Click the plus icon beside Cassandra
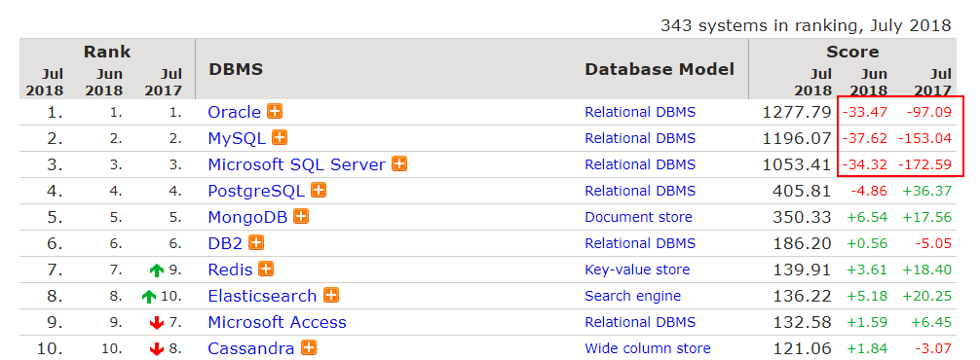Viewport: 980px width, 360px height. tap(309, 347)
